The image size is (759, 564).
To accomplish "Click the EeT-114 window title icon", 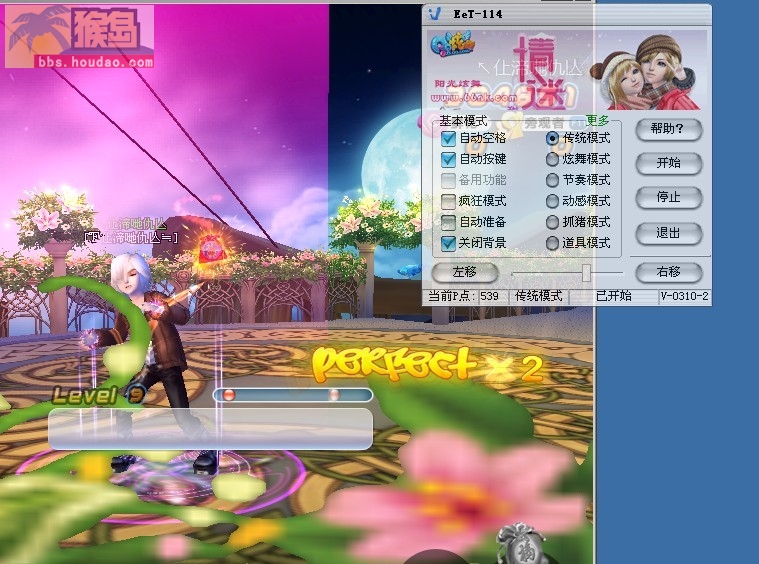I will (x=435, y=14).
